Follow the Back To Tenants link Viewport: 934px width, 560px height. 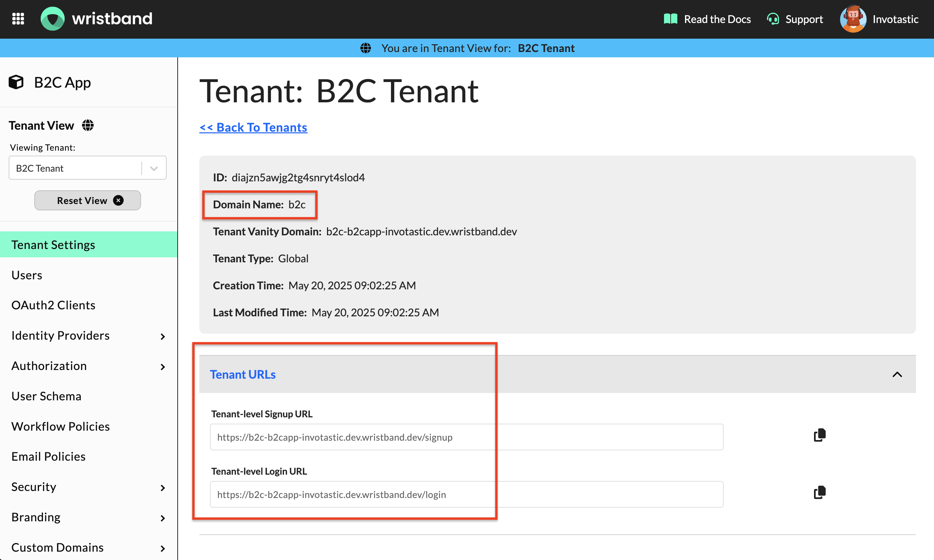coord(253,128)
